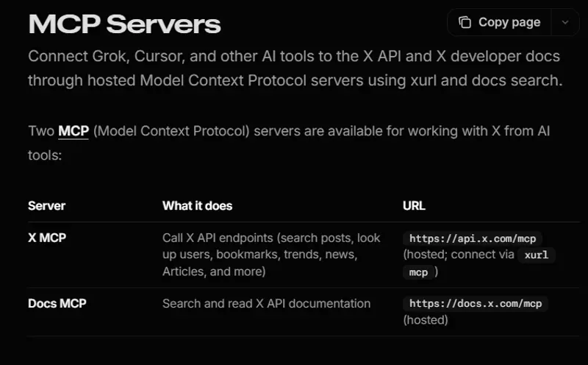Click the What it does column header
588x365 pixels.
click(x=197, y=206)
